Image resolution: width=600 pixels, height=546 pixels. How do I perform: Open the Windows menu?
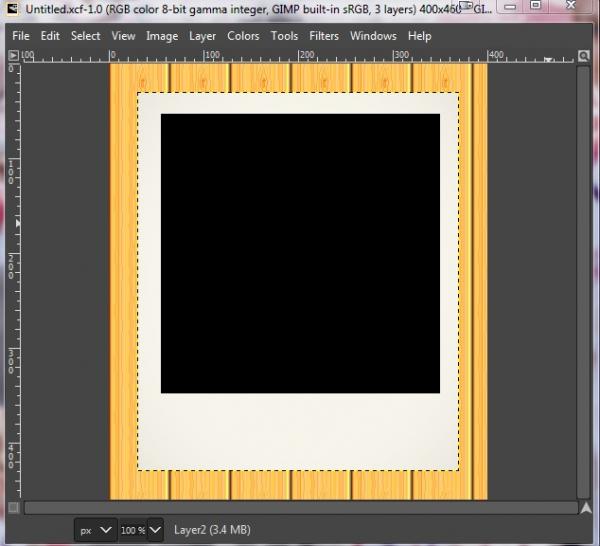pos(373,36)
